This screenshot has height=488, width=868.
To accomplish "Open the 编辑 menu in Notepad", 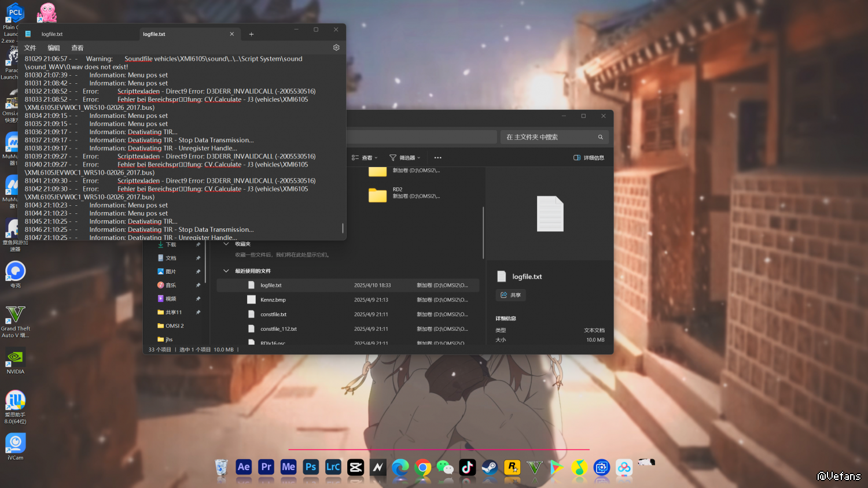I will (54, 48).
